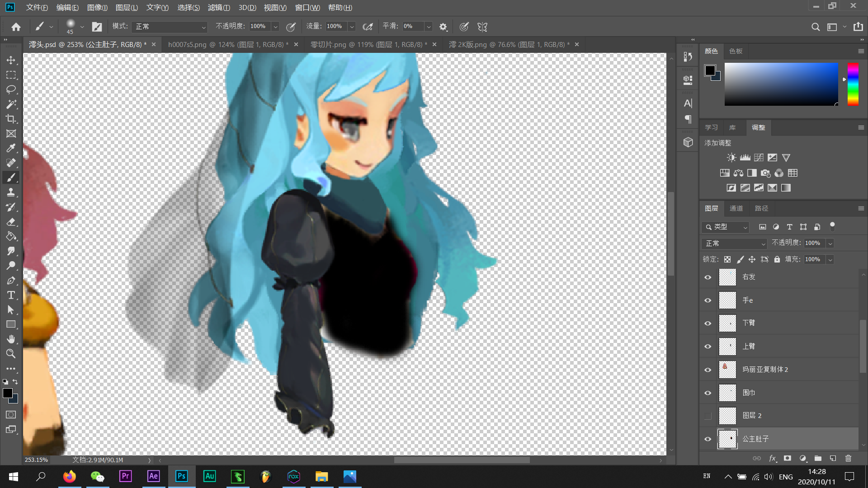868x488 pixels.
Task: Select the Clone Stamp tool
Action: 11,192
